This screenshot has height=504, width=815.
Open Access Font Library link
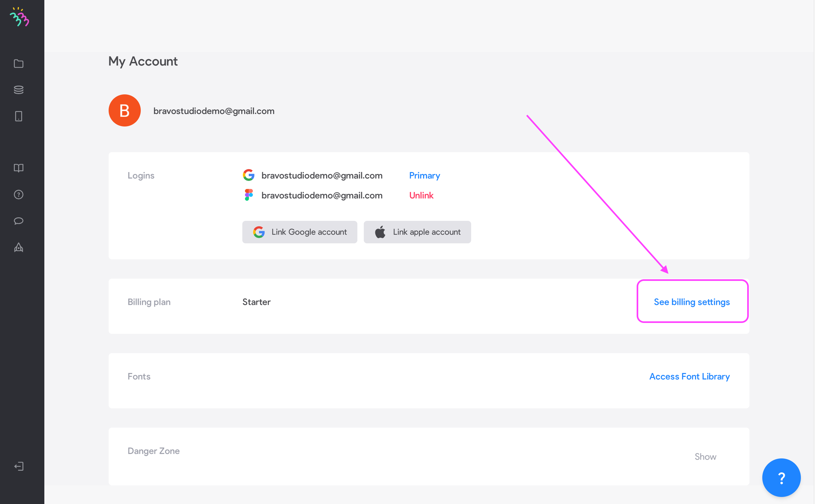[x=689, y=376]
